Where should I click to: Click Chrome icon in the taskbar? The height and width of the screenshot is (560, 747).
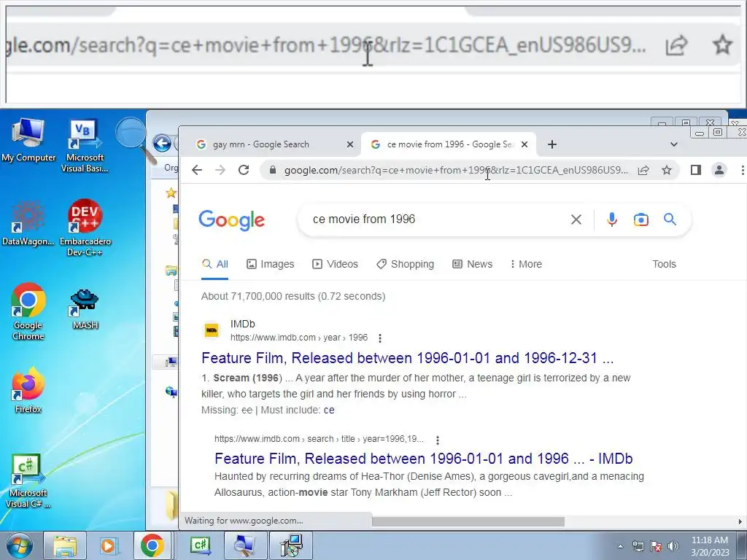point(152,545)
